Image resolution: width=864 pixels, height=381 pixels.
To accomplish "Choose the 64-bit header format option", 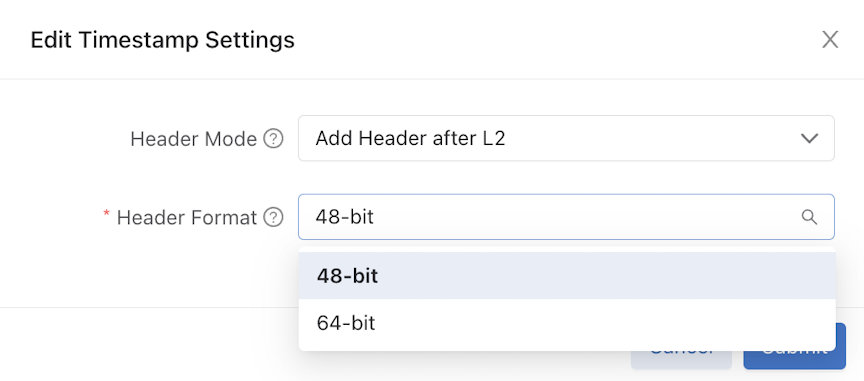I will [x=567, y=323].
